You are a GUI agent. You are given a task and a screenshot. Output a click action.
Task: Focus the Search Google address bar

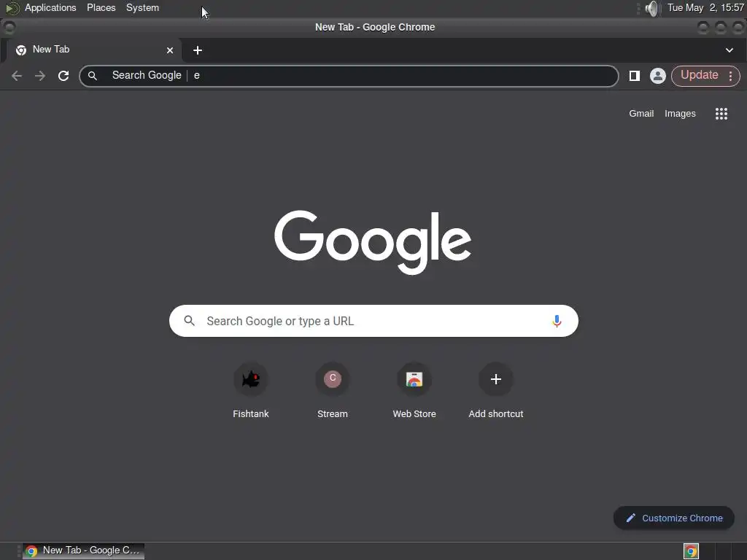[x=349, y=76]
